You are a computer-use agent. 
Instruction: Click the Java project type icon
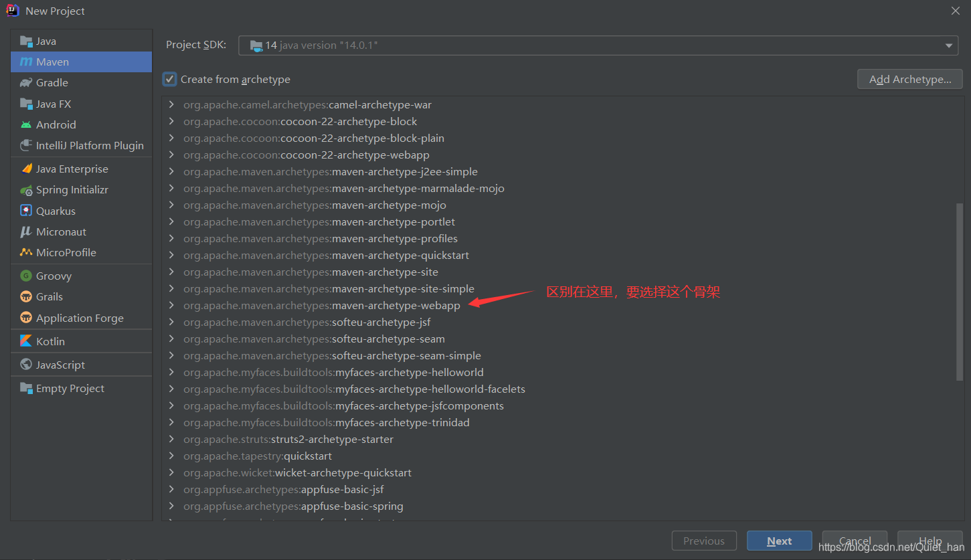[26, 41]
